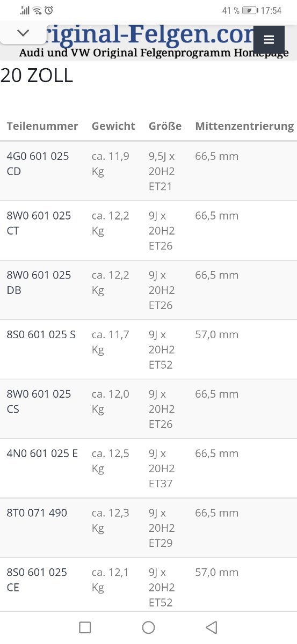
Task: Select part number 8W0 601 025 CT
Action: [39, 223]
